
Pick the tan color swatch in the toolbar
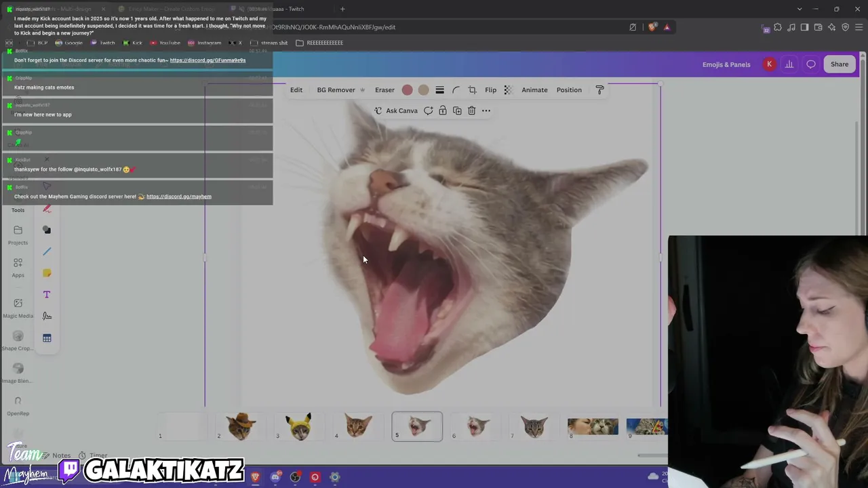tap(423, 90)
